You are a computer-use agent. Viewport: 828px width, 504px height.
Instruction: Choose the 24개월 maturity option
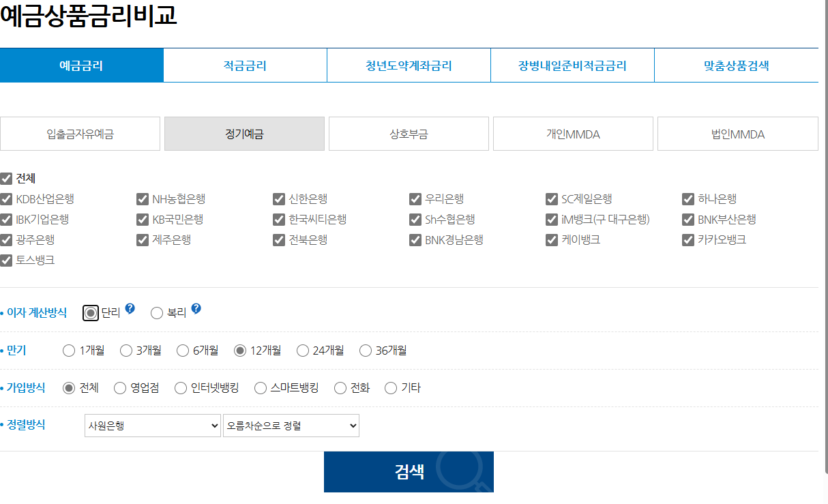click(x=302, y=350)
